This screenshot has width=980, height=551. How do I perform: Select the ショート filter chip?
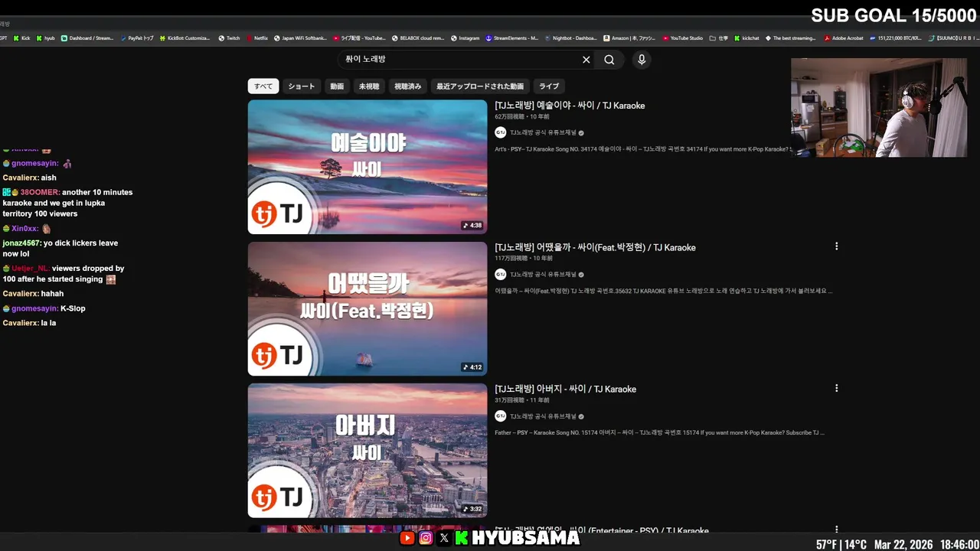click(x=302, y=86)
